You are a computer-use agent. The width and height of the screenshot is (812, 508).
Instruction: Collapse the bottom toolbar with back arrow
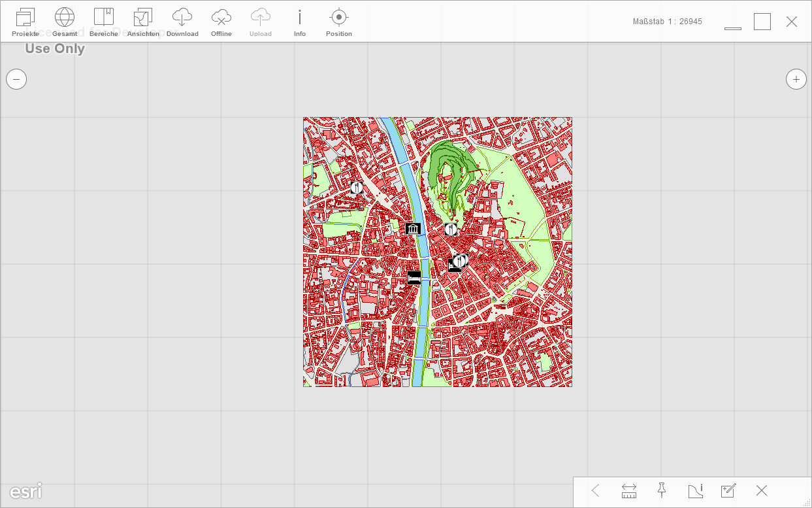click(595, 491)
